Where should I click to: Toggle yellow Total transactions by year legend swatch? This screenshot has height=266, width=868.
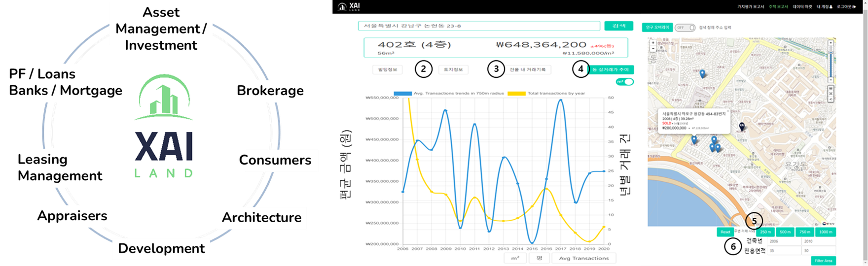pyautogui.click(x=516, y=93)
